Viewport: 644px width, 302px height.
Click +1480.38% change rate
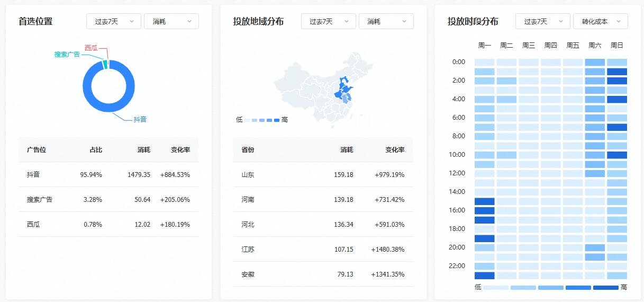(x=388, y=249)
